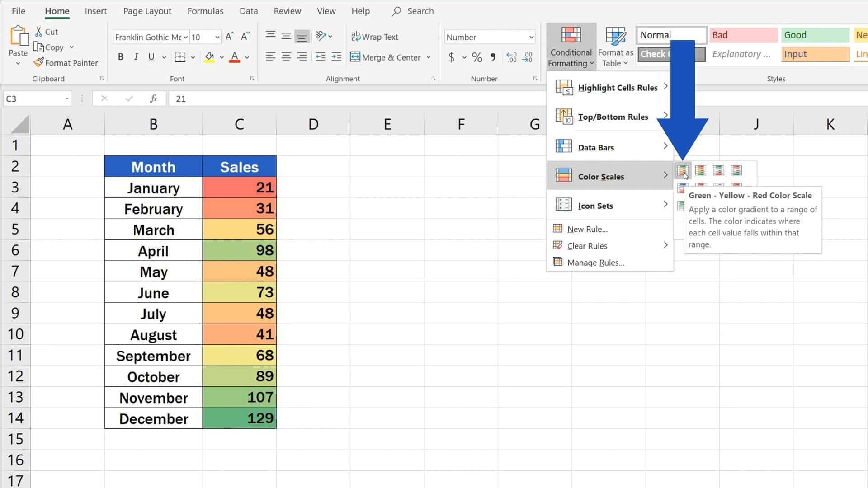Click Manage Rules option
This screenshot has height=488, width=868.
[x=595, y=263]
